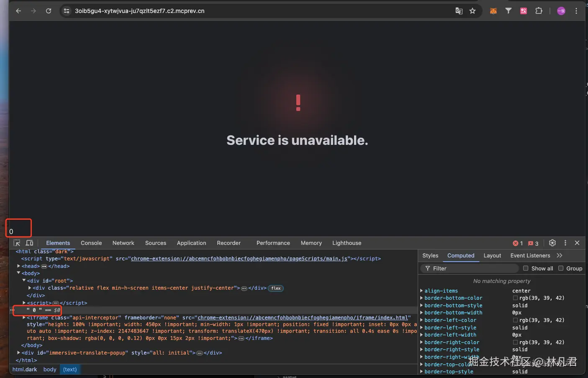Open the translate page icon in address bar
This screenshot has height=378, width=588.
click(459, 11)
